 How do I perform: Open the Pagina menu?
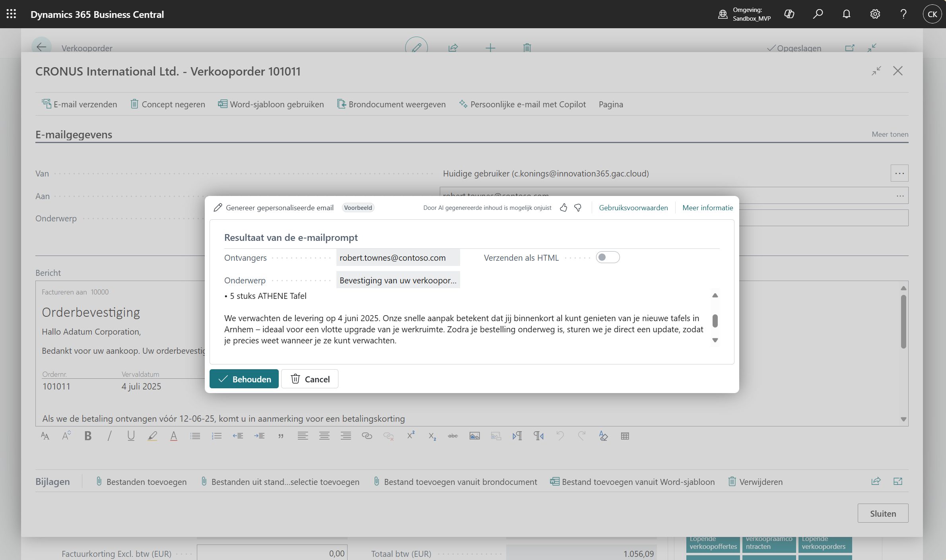610,104
